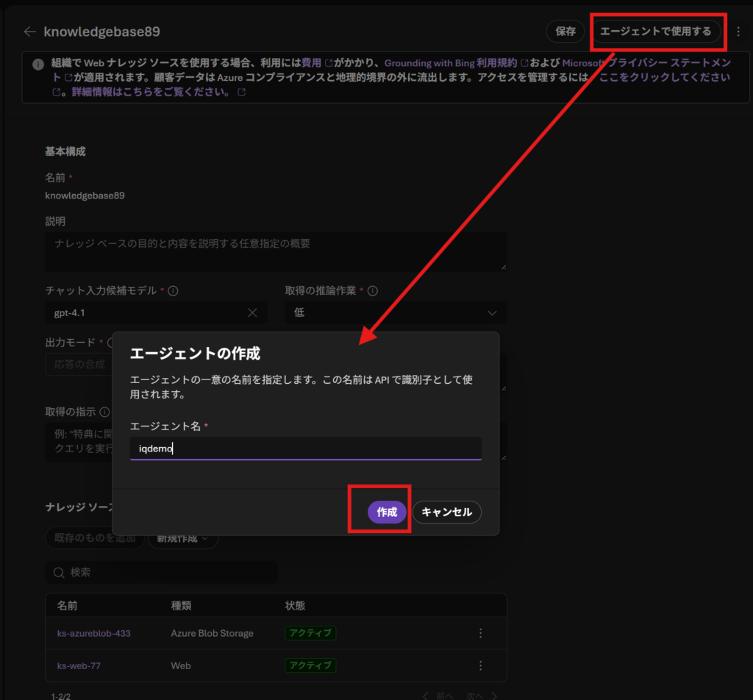Click the エージェントで使用する button
The image size is (753, 700).
655,32
